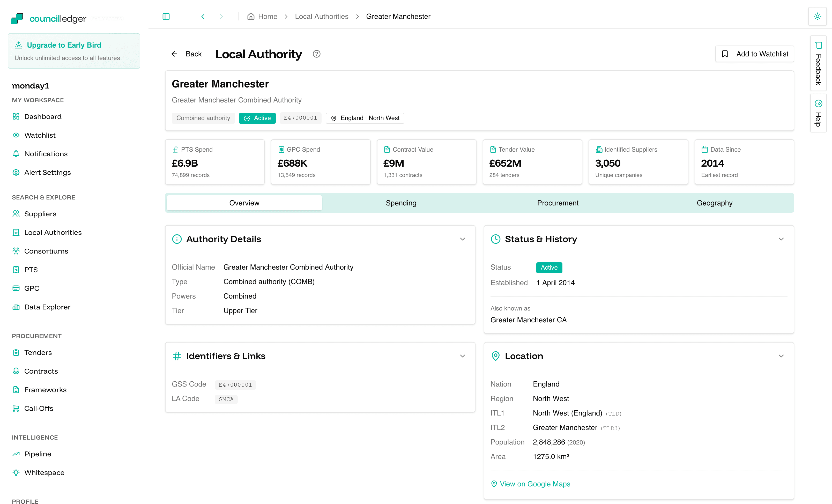Click the Active status badge in header
Viewport: 832px width, 504px height.
point(257,118)
